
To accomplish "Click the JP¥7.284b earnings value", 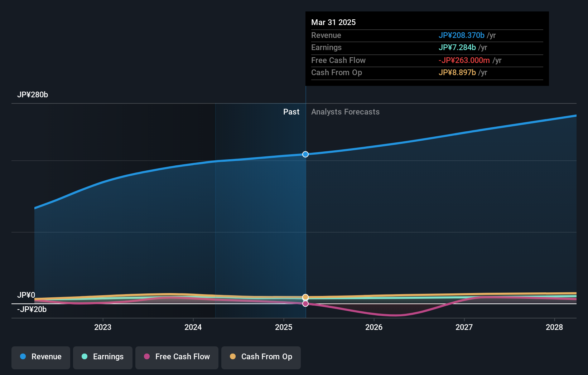I will (x=457, y=48).
